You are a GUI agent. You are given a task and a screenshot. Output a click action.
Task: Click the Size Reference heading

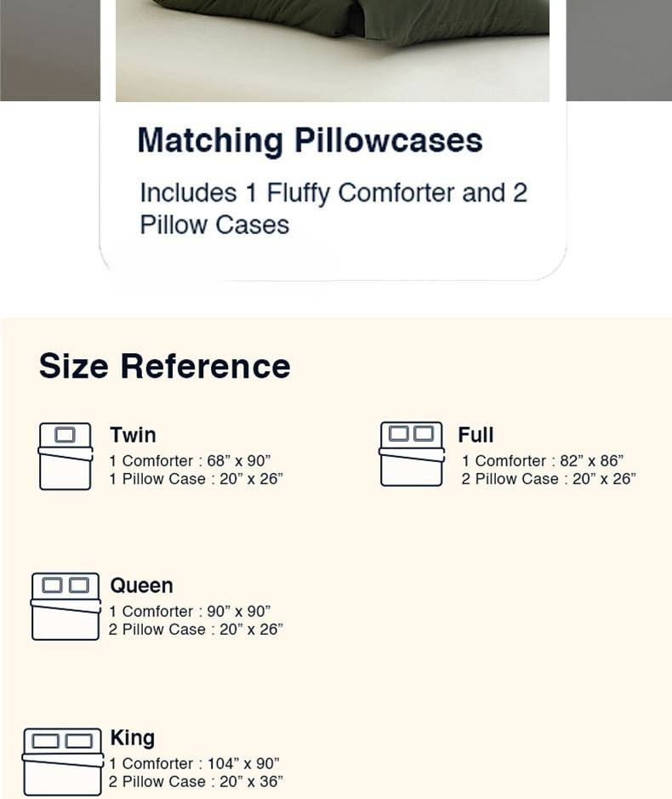[164, 366]
